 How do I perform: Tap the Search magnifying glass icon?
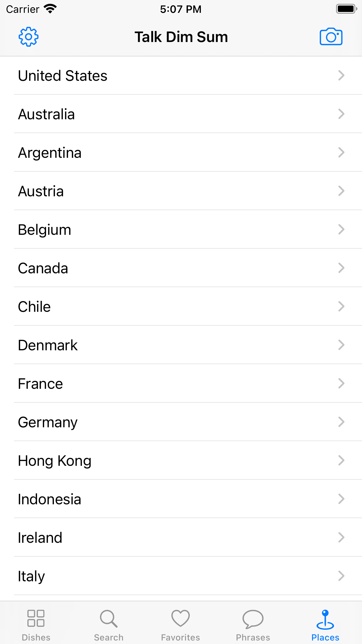(108, 618)
